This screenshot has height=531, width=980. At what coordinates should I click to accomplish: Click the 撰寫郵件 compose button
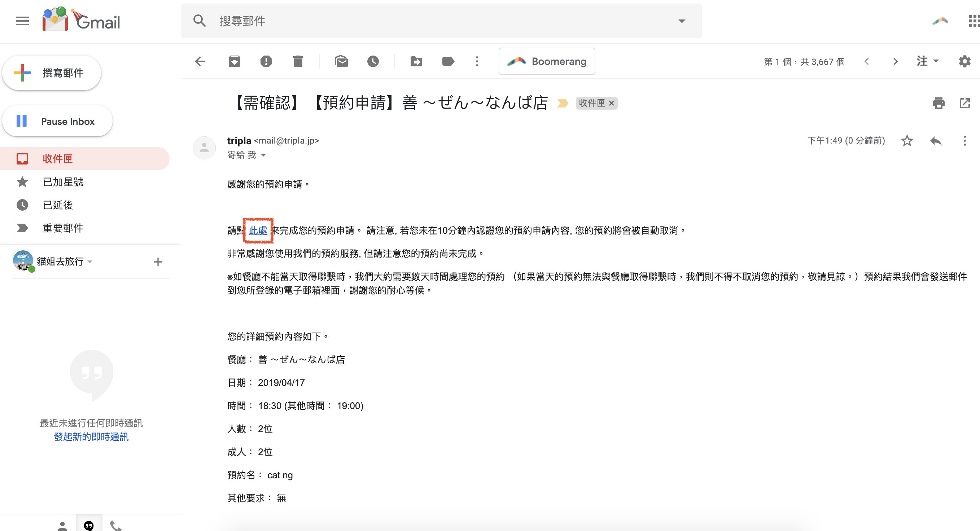coord(52,73)
